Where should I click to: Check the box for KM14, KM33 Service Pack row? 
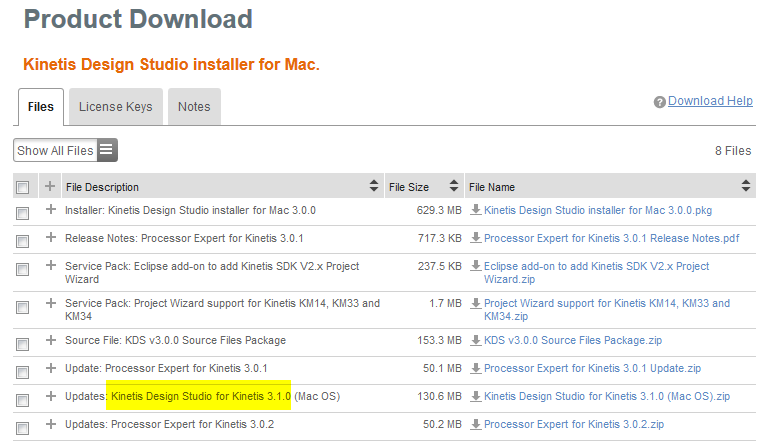23,307
